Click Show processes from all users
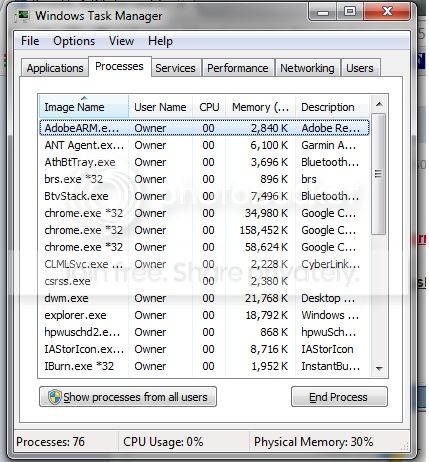 pyautogui.click(x=128, y=397)
